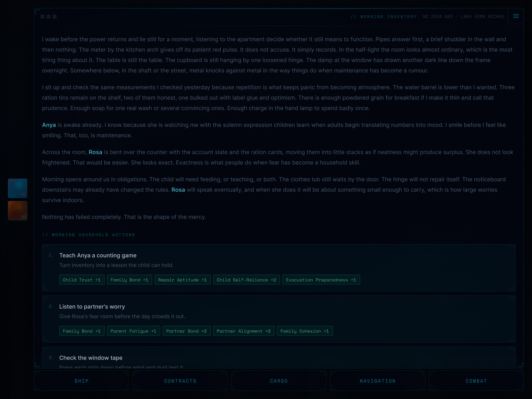Click the orange DR side tile

point(18,211)
